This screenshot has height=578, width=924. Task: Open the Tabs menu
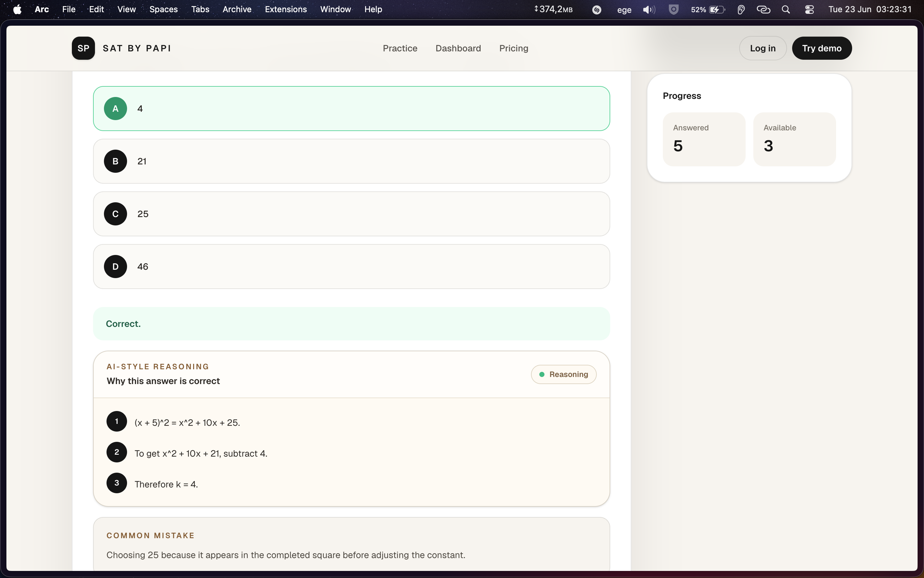pos(200,10)
